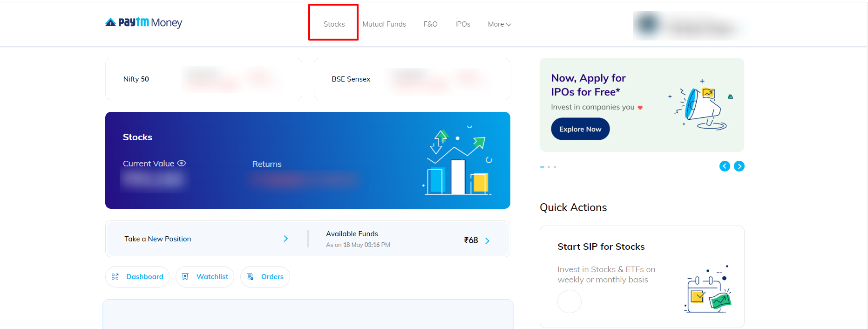Expand the More menu dropdown
The image size is (868, 329).
click(499, 24)
